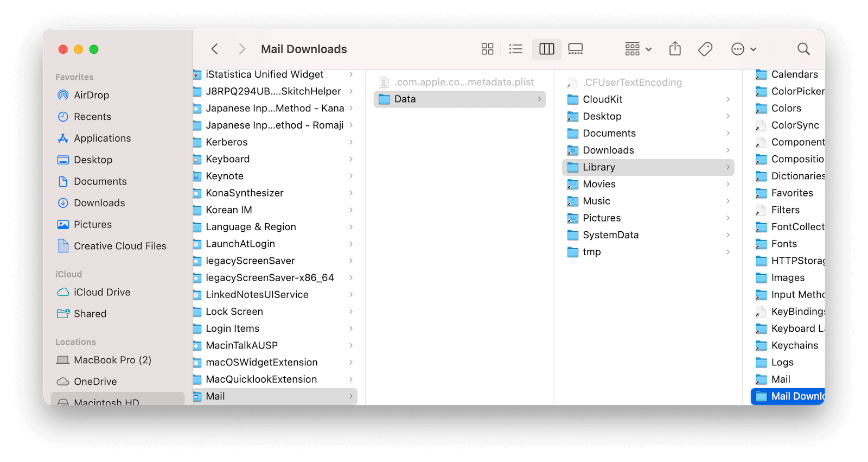Image resolution: width=868 pixels, height=462 pixels.
Task: Open the Data folder
Action: pos(459,99)
